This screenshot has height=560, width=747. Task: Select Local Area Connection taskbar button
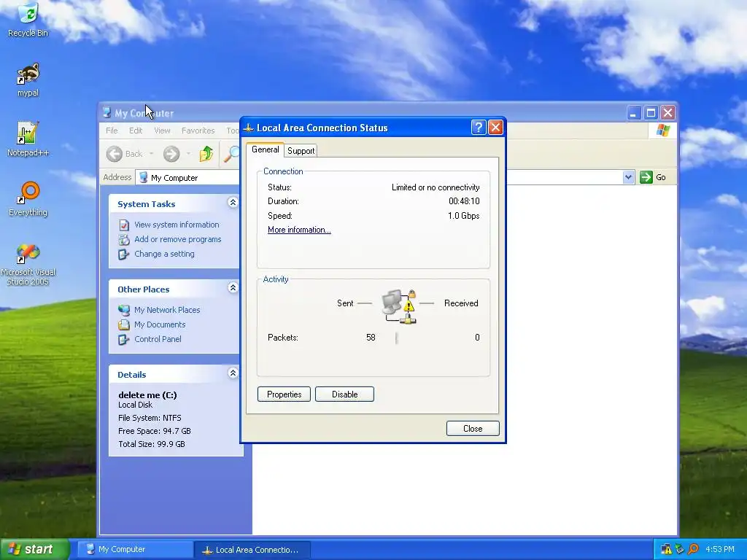[x=252, y=550]
